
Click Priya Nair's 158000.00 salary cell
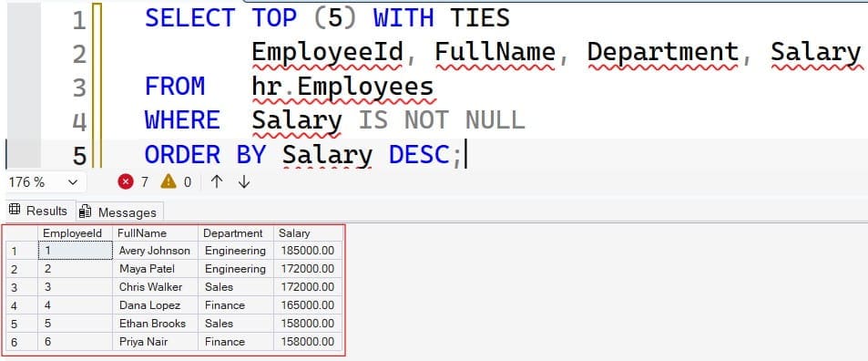coord(309,342)
